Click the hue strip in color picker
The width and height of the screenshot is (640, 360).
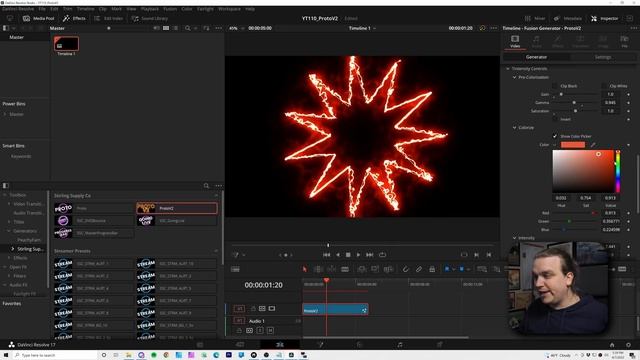(618, 171)
